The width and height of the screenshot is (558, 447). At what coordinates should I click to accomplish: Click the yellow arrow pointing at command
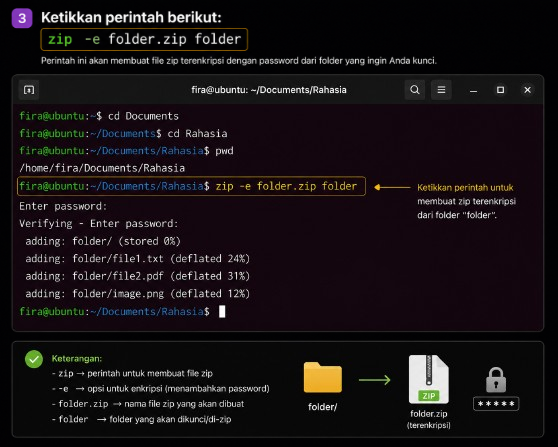click(x=392, y=187)
